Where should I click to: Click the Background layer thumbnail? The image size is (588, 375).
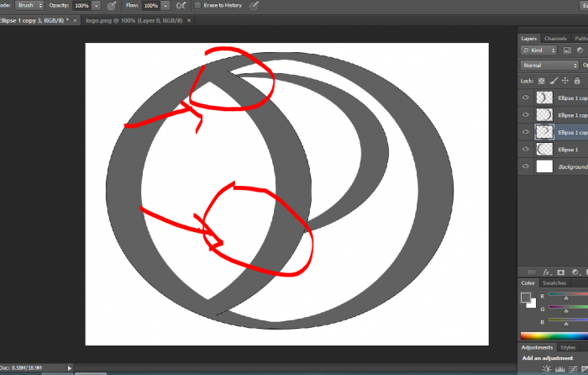(x=544, y=166)
